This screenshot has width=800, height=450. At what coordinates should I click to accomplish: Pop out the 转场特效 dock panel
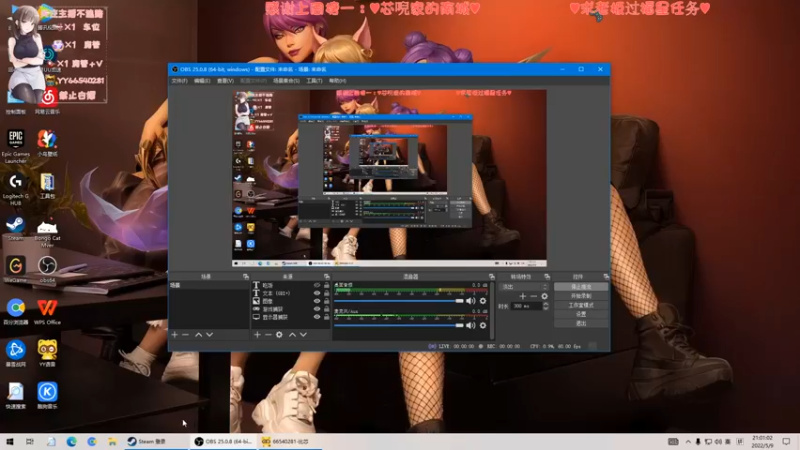pos(547,277)
